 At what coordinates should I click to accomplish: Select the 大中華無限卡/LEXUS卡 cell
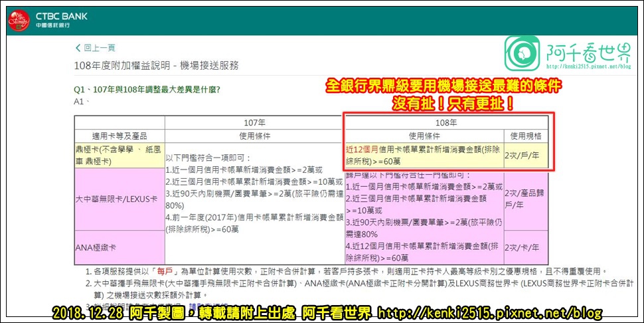120,199
